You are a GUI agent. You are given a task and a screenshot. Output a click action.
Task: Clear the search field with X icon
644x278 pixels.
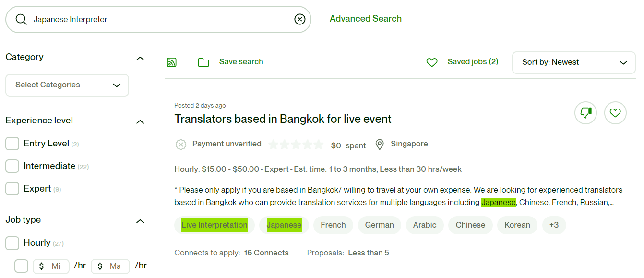click(x=299, y=19)
